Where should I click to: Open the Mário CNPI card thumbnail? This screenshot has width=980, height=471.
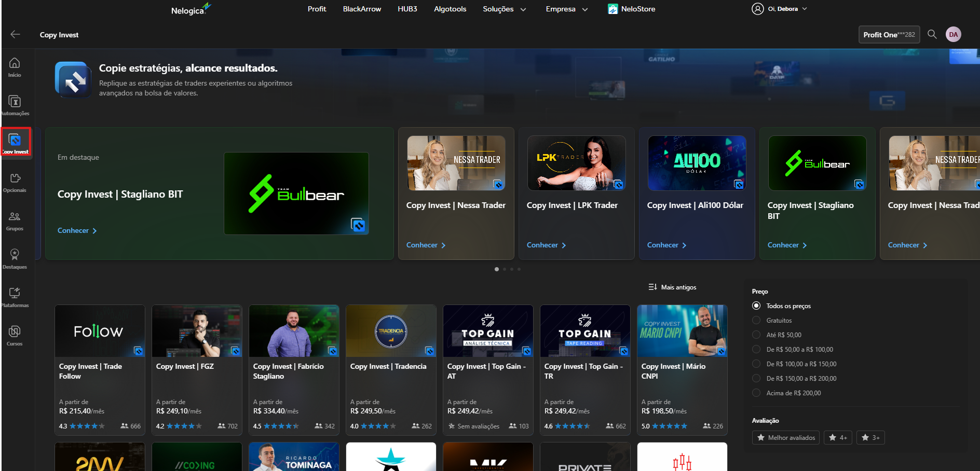click(682, 331)
